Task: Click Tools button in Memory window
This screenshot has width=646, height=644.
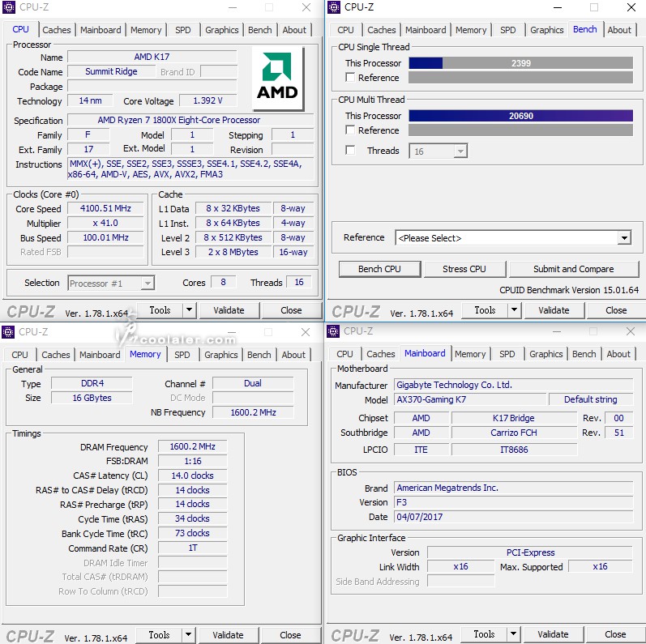Action: tap(159, 634)
